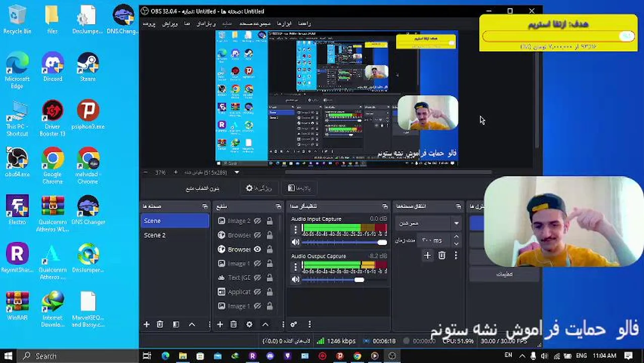Open the Discord desktop shortcut
This screenshot has width=644, height=363.
[x=52, y=68]
